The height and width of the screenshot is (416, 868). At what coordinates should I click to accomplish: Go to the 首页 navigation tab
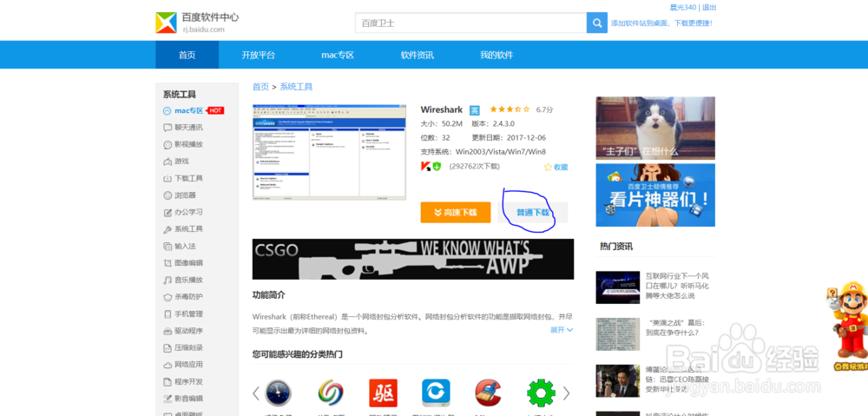click(187, 55)
